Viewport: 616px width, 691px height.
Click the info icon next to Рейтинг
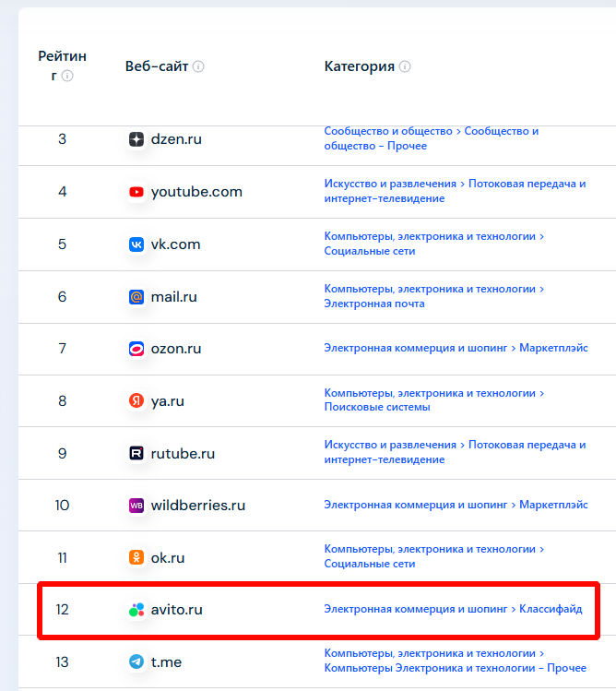[x=67, y=77]
